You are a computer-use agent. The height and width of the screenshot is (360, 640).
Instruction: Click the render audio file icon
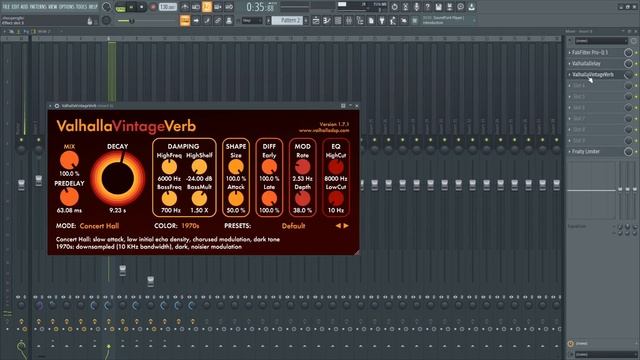click(449, 7)
